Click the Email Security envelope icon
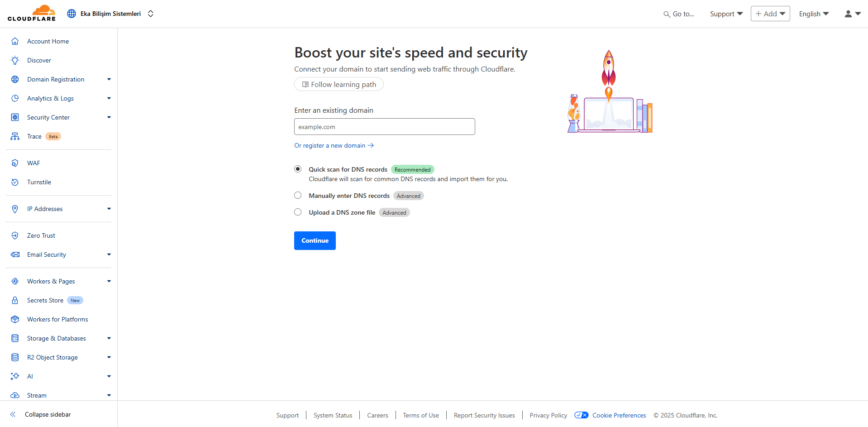The width and height of the screenshot is (868, 427). [15, 254]
